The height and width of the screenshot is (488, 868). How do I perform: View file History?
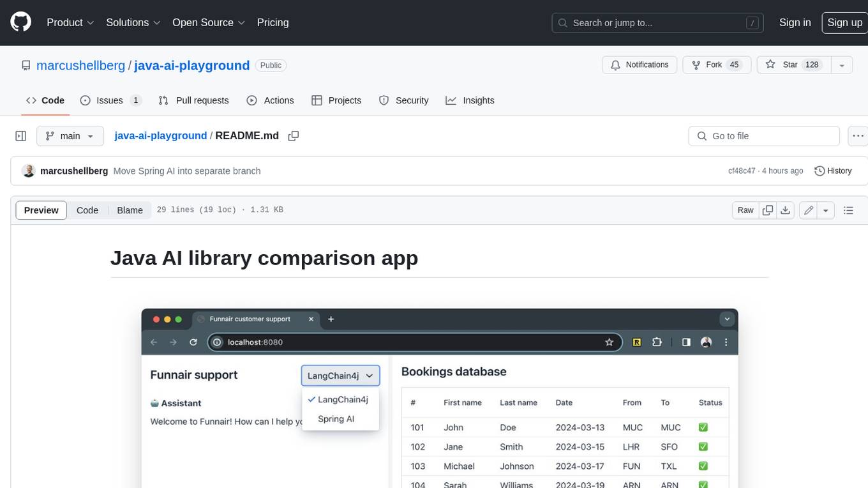tap(833, 171)
